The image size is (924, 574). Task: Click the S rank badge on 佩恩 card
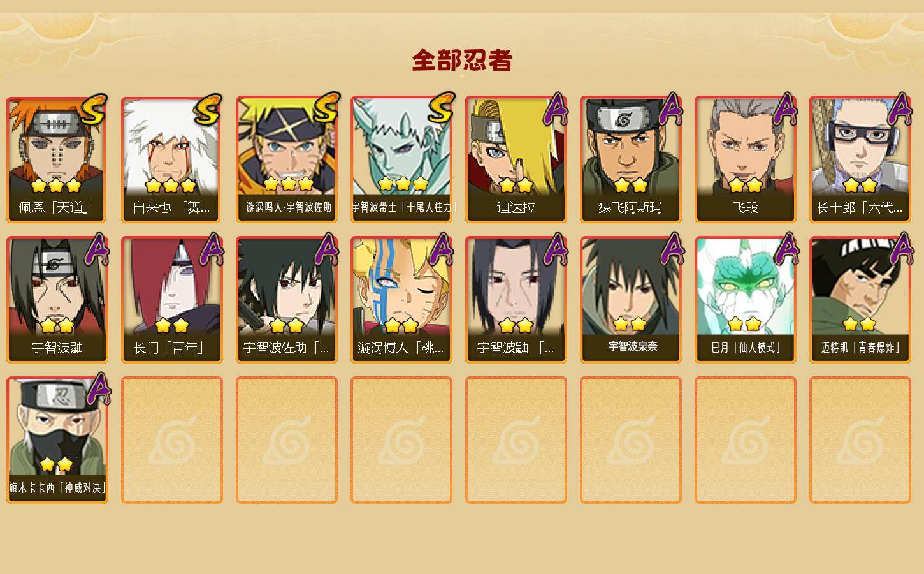pos(94,109)
